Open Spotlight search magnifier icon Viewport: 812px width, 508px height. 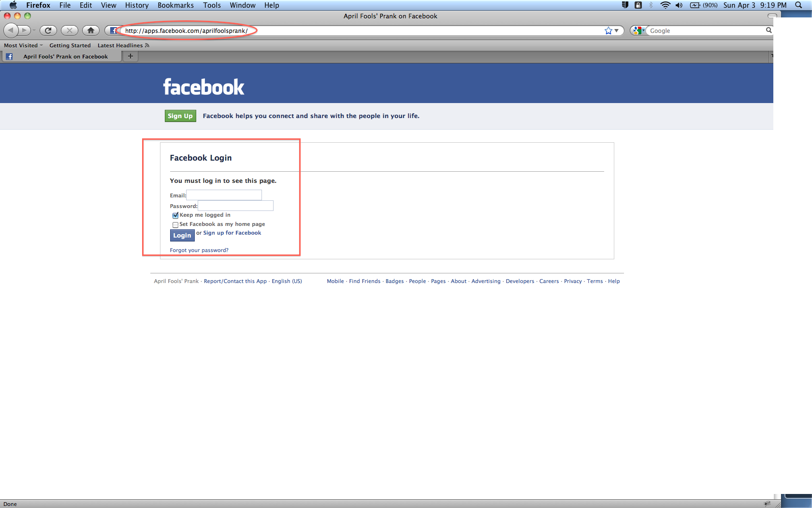pyautogui.click(x=798, y=5)
